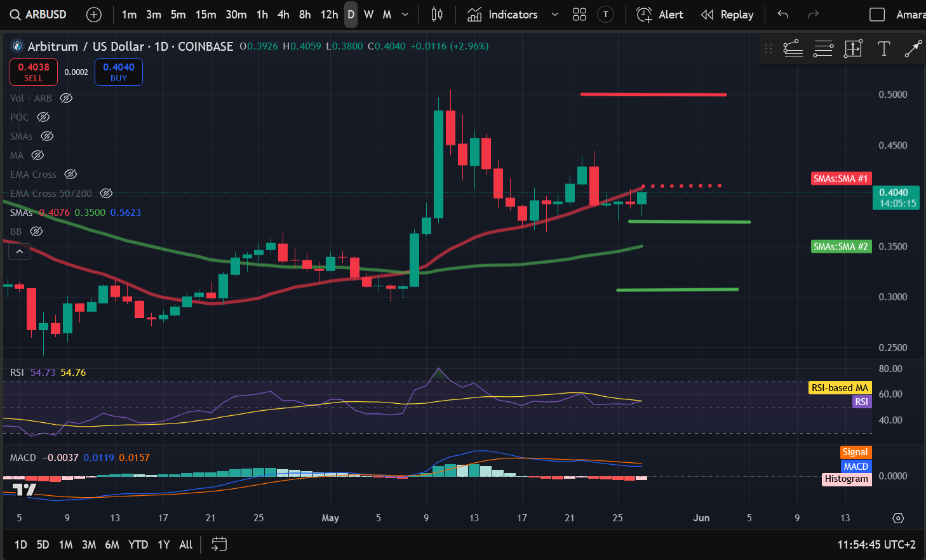This screenshot has height=560, width=926.
Task: Open chart settings gear icon
Action: [x=898, y=518]
